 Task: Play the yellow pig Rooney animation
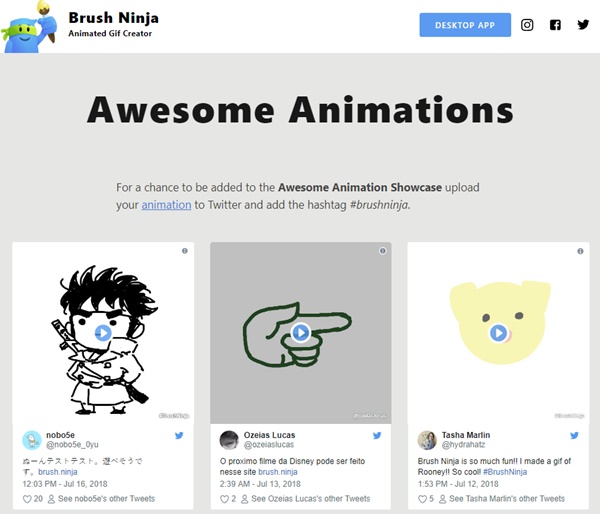pyautogui.click(x=498, y=333)
